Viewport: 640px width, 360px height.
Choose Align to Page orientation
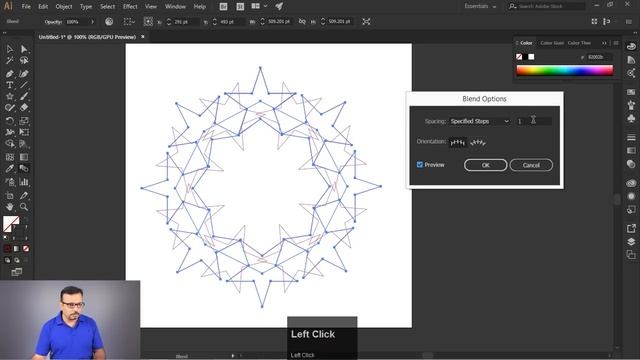[458, 142]
